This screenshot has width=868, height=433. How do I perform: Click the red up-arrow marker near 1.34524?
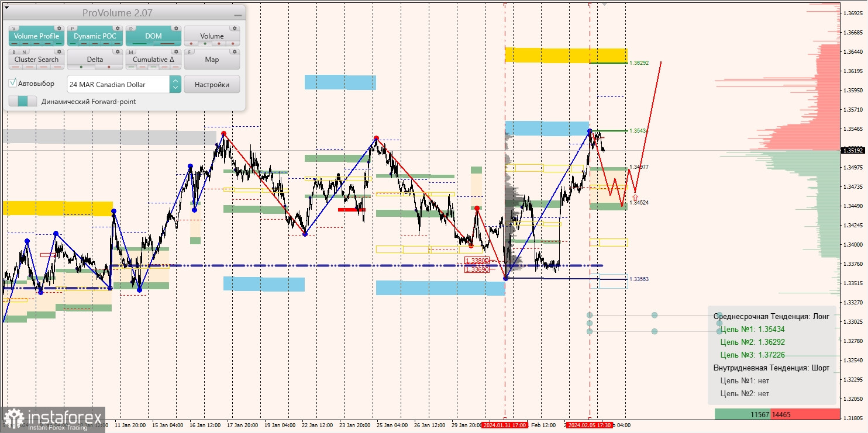pyautogui.click(x=636, y=198)
